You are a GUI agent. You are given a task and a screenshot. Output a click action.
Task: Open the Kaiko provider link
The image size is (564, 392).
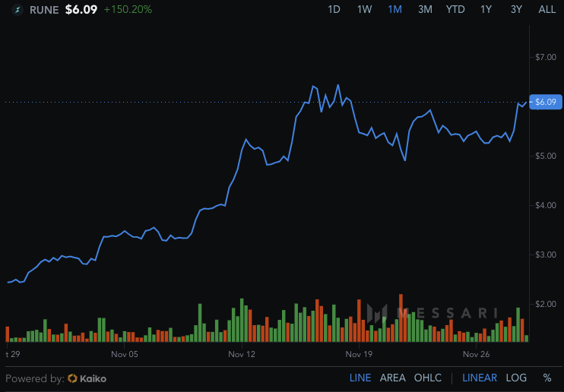[x=87, y=378]
